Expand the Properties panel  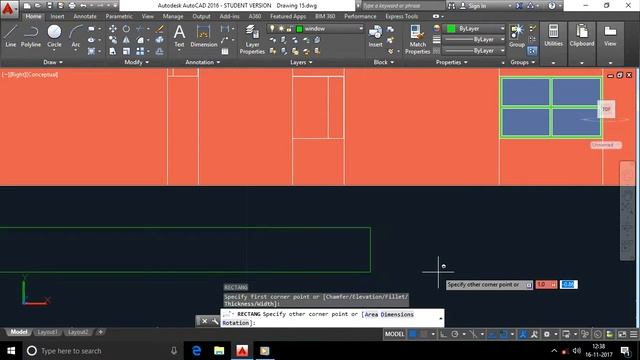[x=451, y=62]
